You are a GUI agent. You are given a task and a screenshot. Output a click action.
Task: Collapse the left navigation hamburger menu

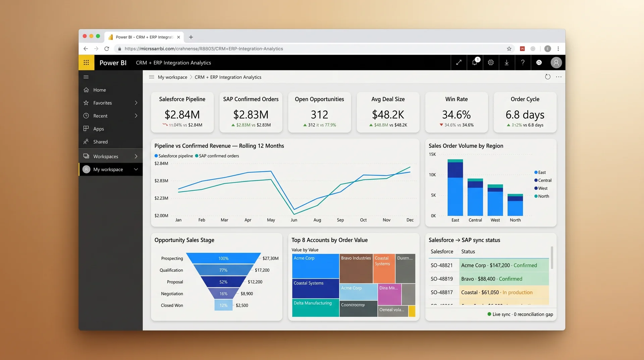[86, 77]
